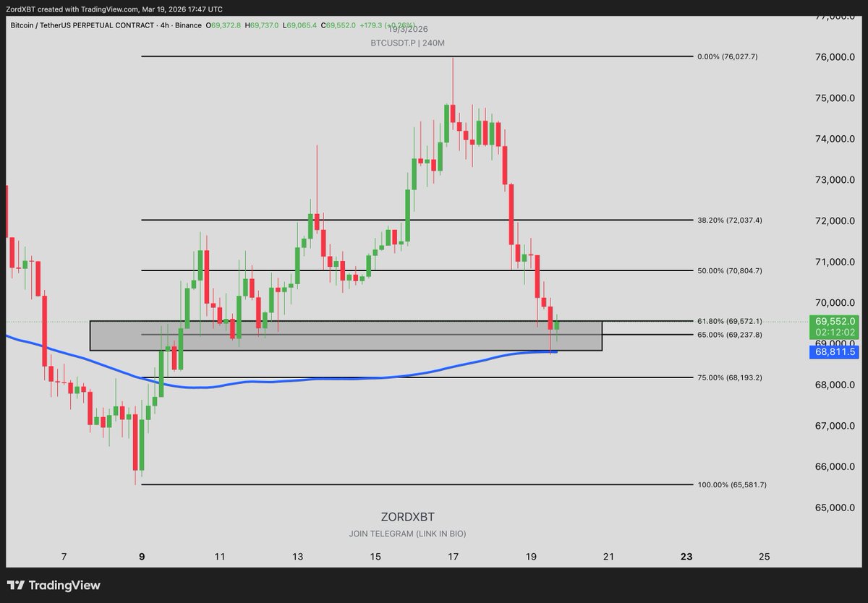Click bold date 23 on the time axis
This screenshot has height=603, width=868.
[x=686, y=556]
